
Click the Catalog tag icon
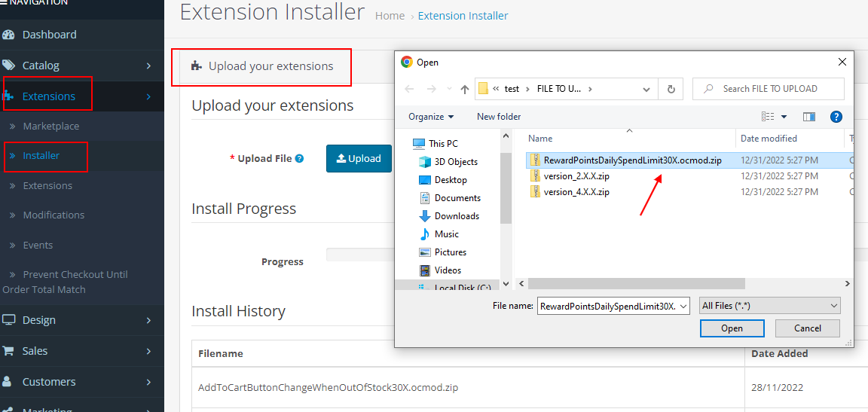tap(9, 66)
